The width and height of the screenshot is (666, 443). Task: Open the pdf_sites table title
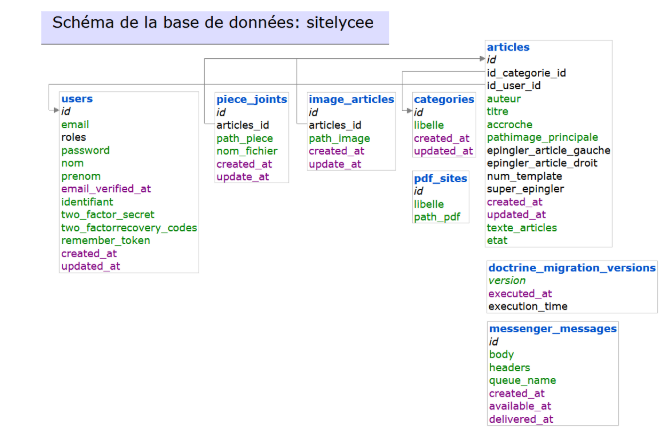point(441,178)
